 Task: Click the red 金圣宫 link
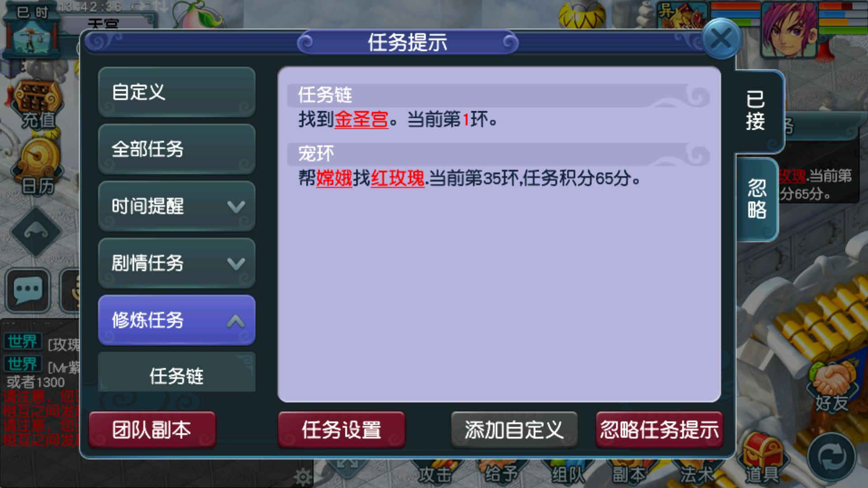[x=361, y=119]
